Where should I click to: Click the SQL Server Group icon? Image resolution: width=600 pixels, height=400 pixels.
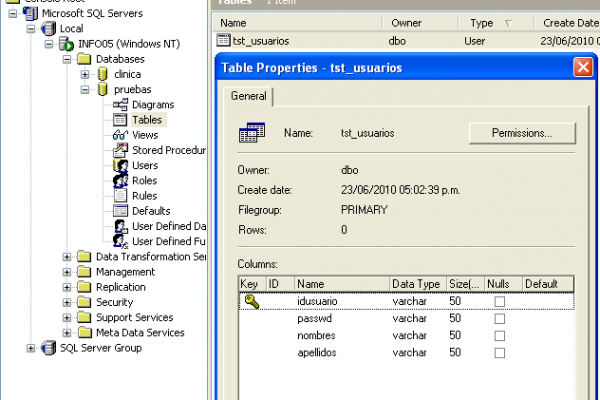pyautogui.click(x=49, y=348)
